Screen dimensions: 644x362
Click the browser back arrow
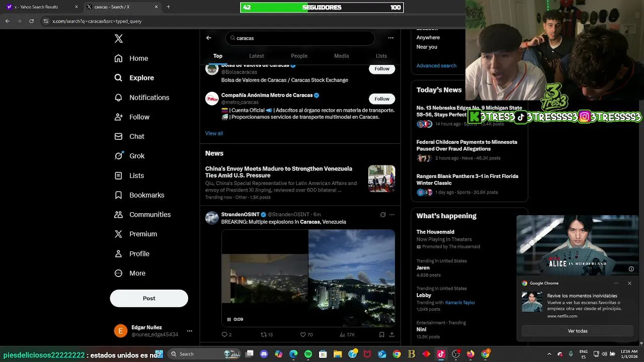[x=7, y=21]
